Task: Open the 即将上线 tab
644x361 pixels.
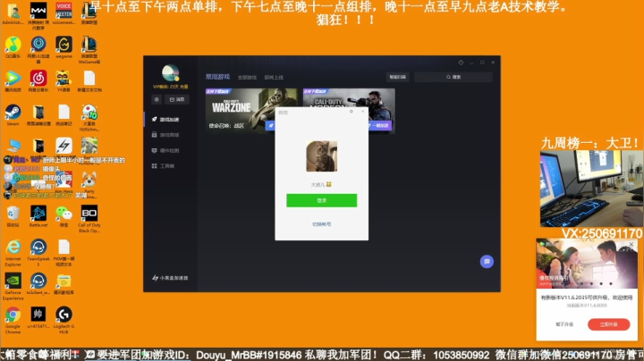Action: (274, 77)
